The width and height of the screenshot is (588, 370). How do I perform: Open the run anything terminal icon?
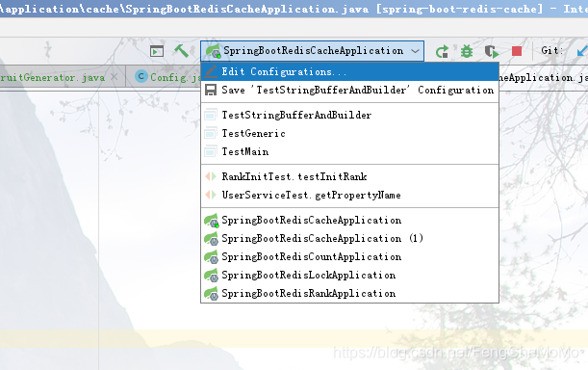tap(157, 51)
